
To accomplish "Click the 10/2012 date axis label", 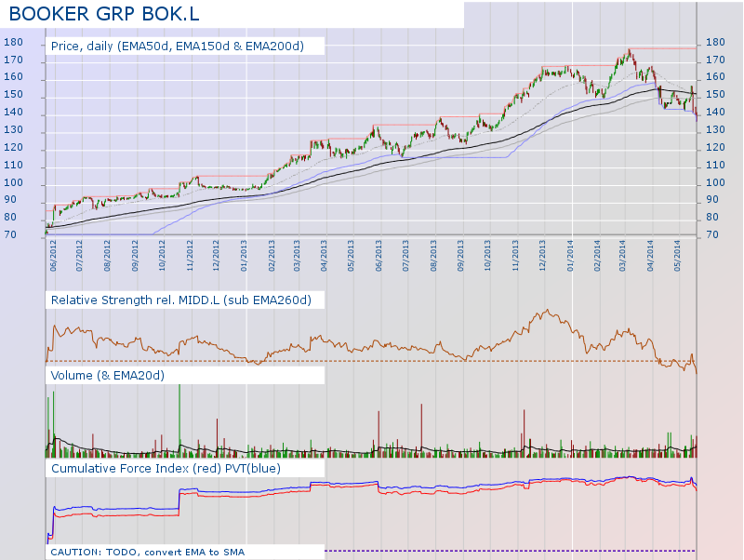I will tap(162, 256).
